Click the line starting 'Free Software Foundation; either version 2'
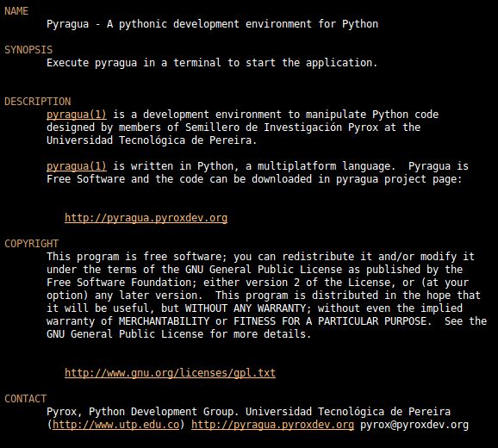 258,283
